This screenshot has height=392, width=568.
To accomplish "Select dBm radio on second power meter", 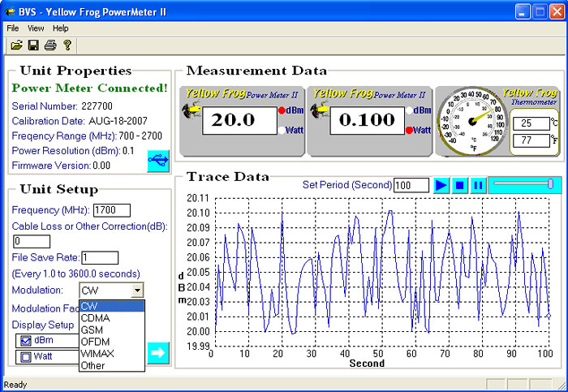I will point(409,110).
